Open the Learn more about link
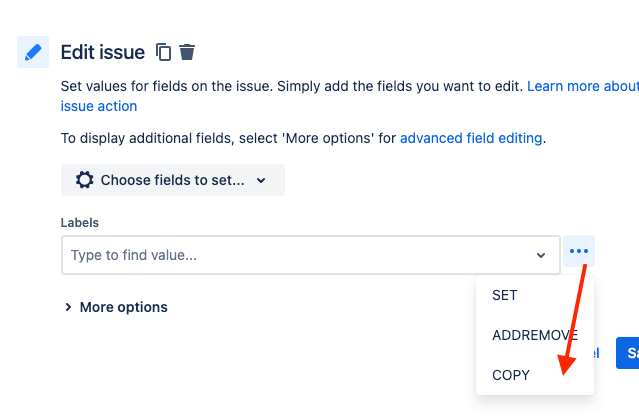This screenshot has height=418, width=639. click(582, 86)
